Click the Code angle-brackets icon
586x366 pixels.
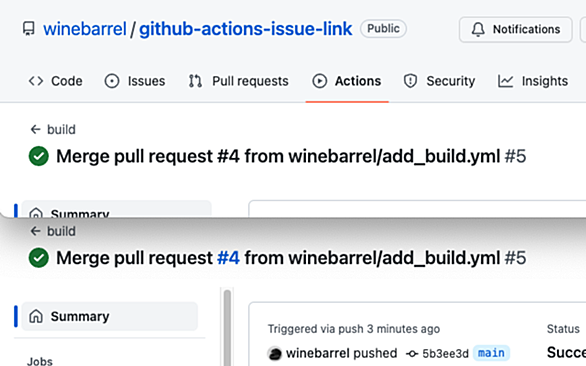[x=36, y=81]
